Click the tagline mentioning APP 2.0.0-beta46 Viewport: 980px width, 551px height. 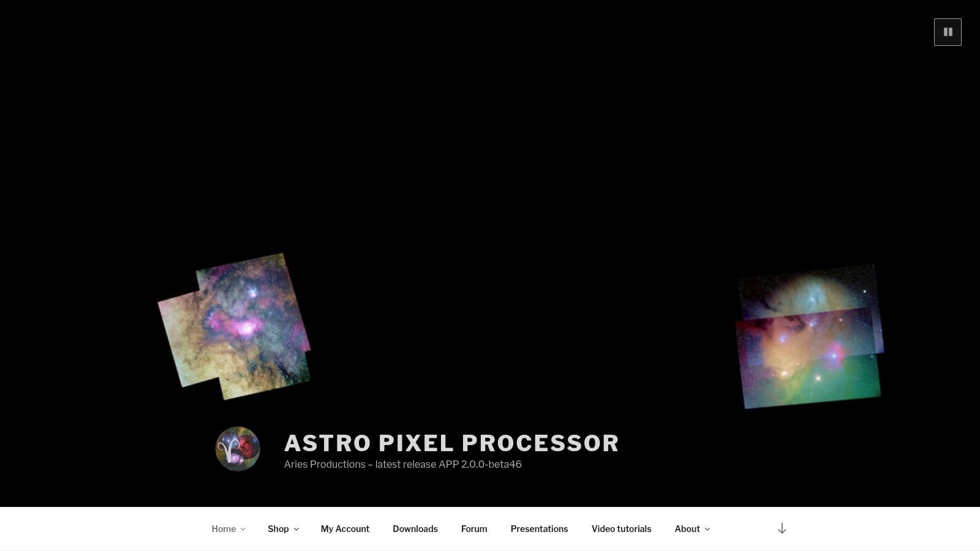click(x=402, y=464)
